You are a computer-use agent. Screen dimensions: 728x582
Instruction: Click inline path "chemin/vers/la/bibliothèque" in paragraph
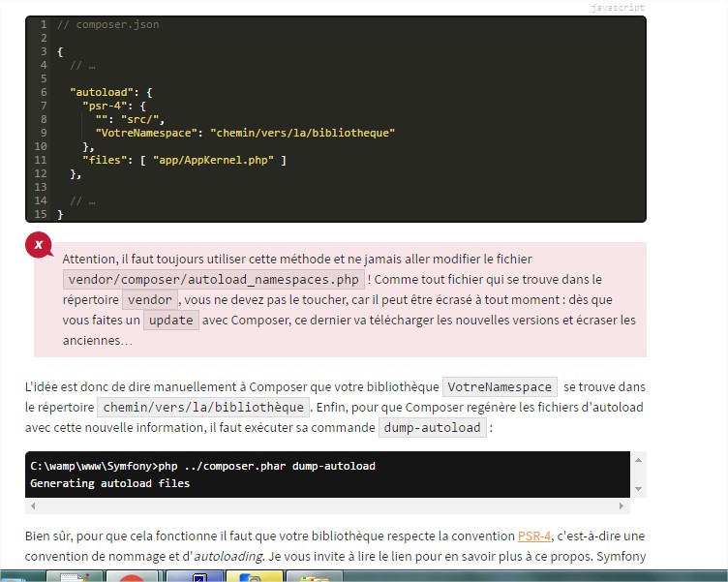tap(203, 407)
